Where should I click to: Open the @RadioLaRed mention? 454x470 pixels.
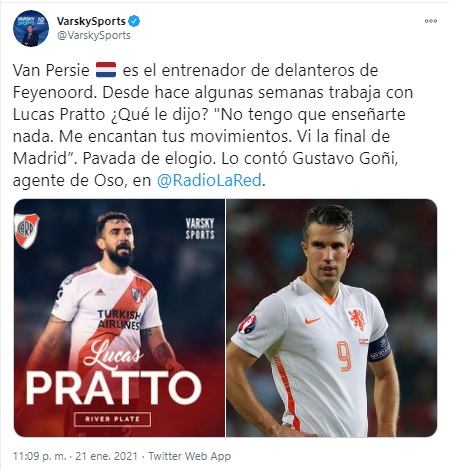[209, 181]
